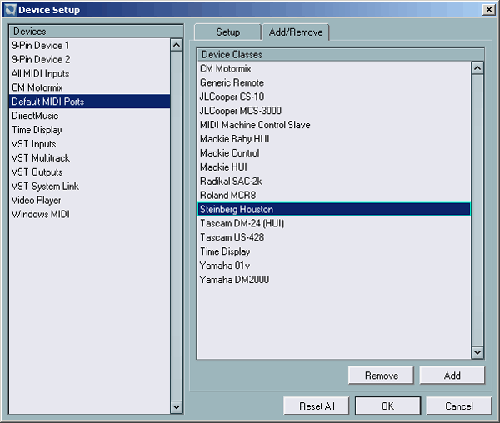Select Video Player device
Viewport: 500px width, 423px height.
point(90,200)
